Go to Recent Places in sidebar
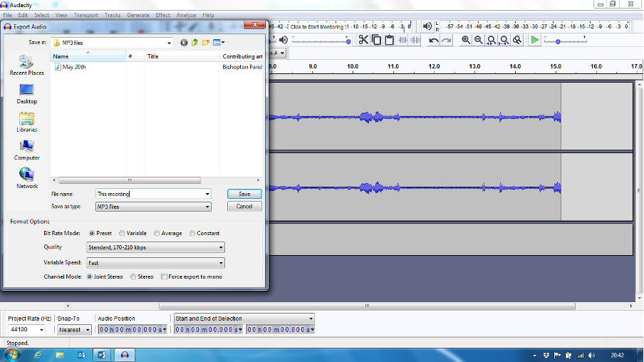644x362 pixels. (26, 66)
